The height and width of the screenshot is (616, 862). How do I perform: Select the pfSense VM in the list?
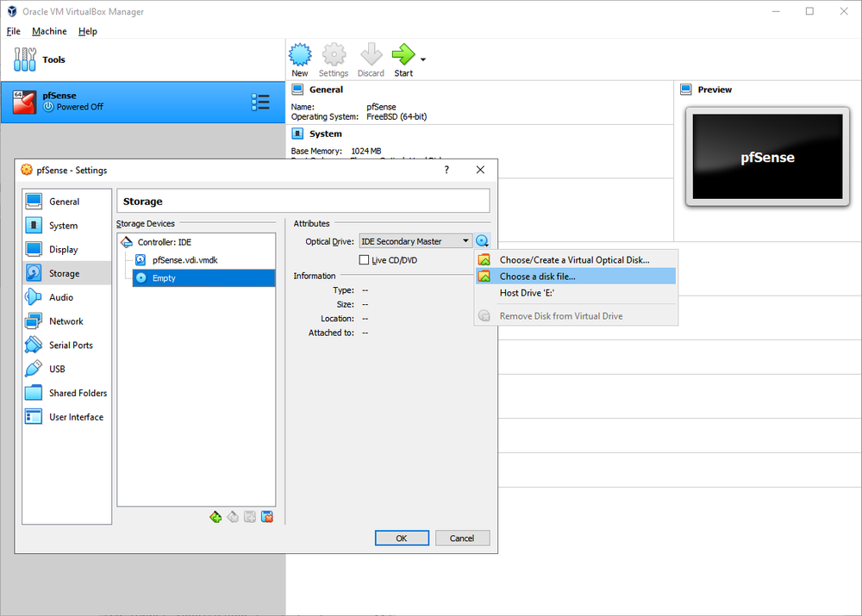click(143, 103)
